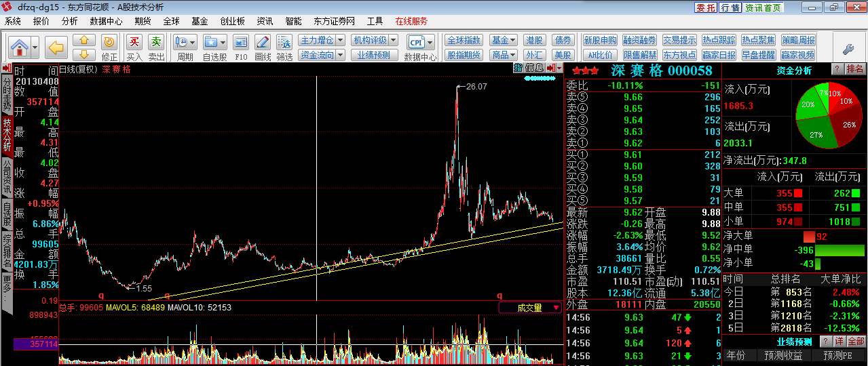Click the 融资融券 button
The image size is (868, 366).
click(x=640, y=41)
